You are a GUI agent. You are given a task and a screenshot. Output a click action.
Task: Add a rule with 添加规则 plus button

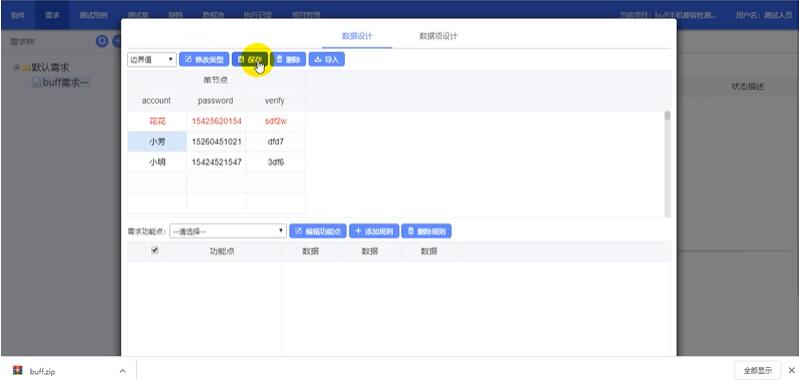(374, 231)
